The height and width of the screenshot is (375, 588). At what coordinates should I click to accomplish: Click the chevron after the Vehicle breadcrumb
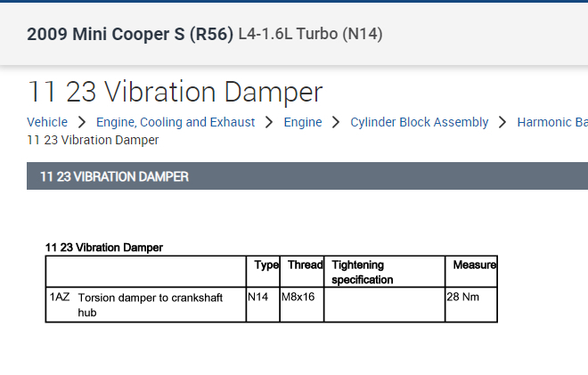coord(81,122)
